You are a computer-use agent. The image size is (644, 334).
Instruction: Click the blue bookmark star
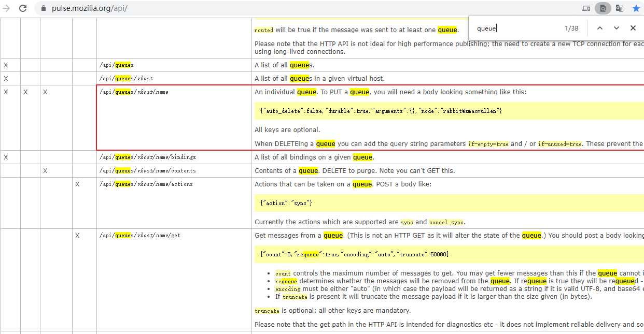click(x=636, y=8)
